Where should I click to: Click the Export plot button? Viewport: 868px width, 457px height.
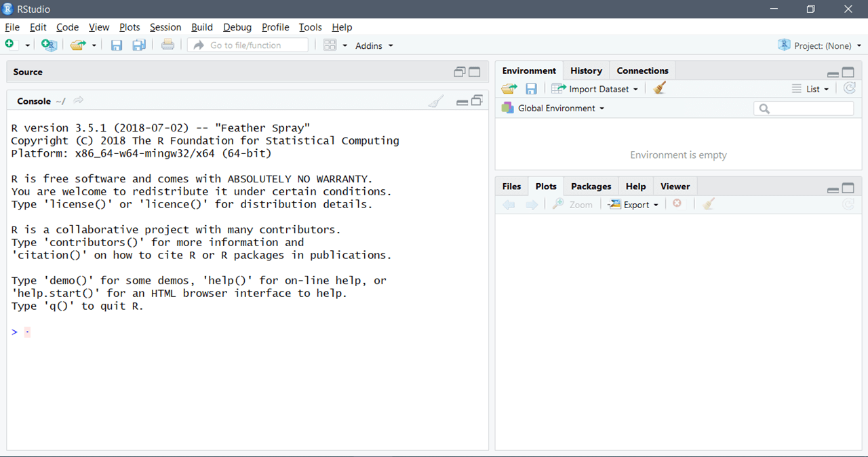coord(633,205)
